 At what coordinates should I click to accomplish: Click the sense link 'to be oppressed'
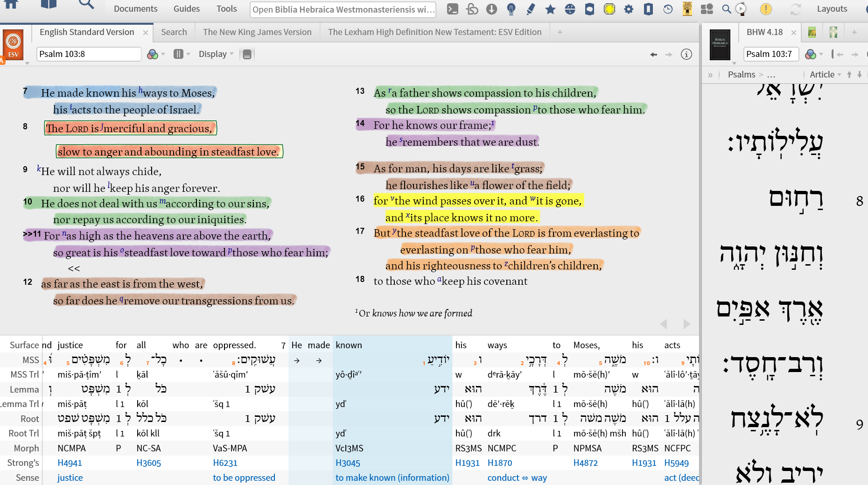point(244,478)
